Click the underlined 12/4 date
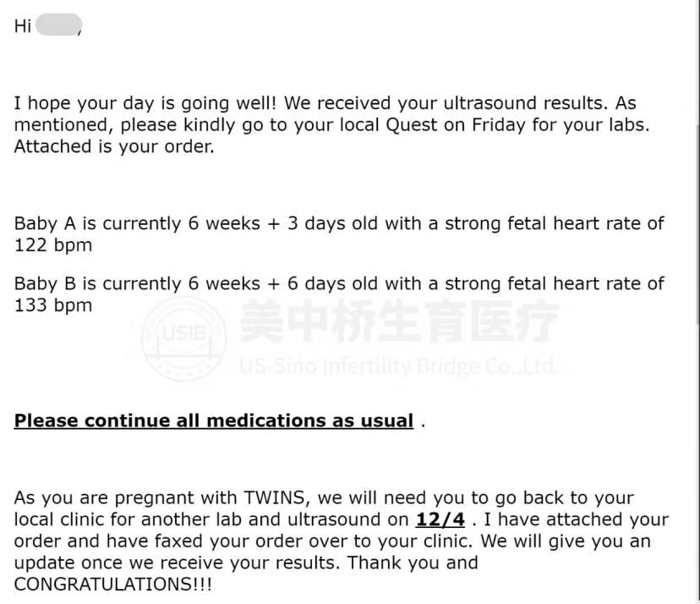The image size is (700, 604). (x=440, y=519)
